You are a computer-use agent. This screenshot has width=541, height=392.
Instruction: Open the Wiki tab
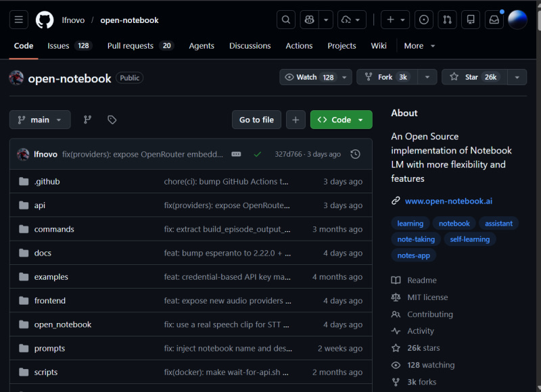(x=379, y=46)
